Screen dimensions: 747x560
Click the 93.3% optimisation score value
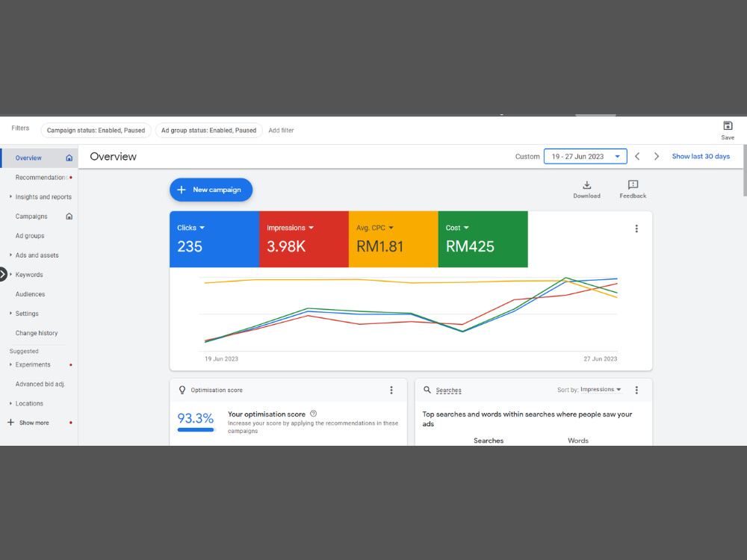(195, 418)
